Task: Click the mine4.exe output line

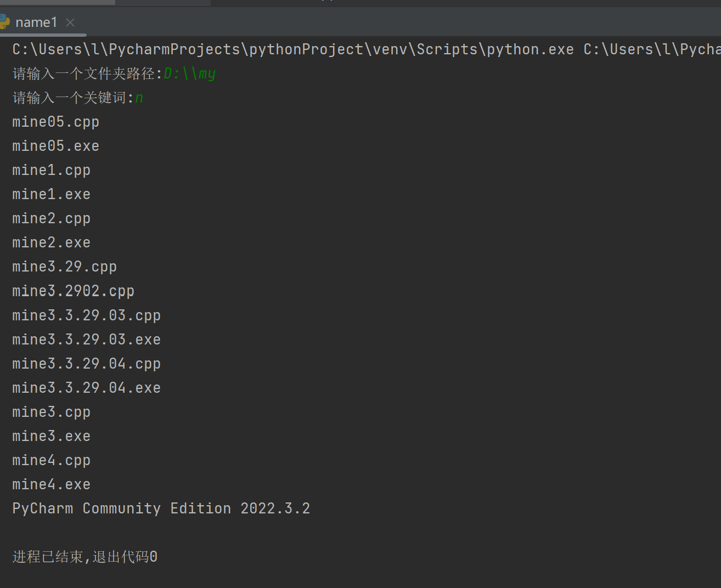Action: tap(52, 484)
